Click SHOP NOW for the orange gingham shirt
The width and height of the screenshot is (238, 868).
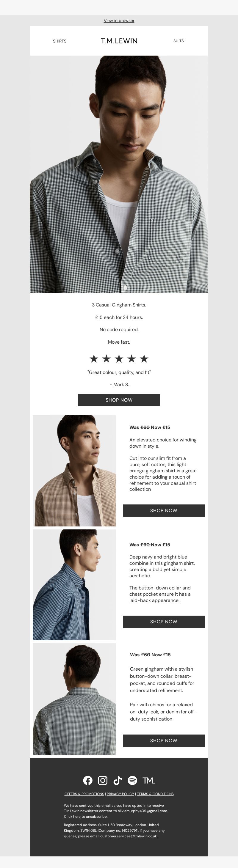(164, 510)
